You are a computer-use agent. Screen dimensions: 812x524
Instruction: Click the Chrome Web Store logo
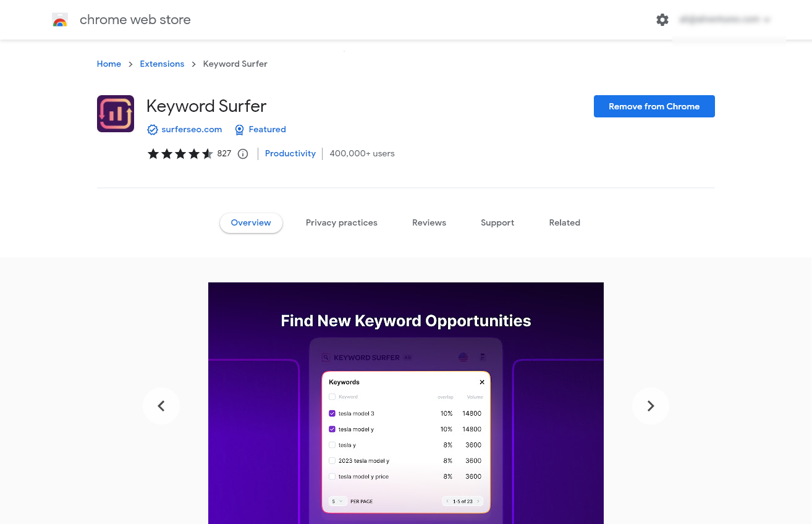pyautogui.click(x=60, y=20)
